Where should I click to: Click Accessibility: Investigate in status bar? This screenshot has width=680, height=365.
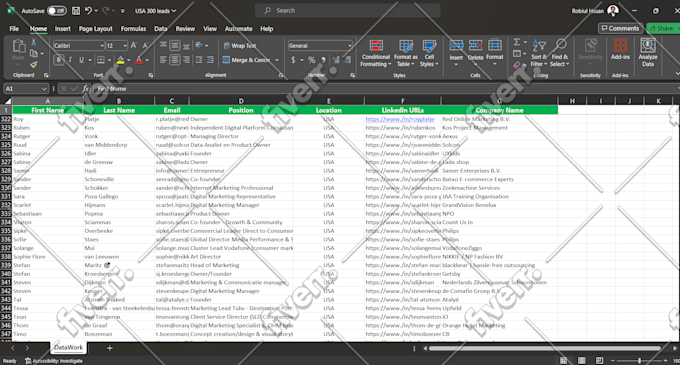click(54, 361)
